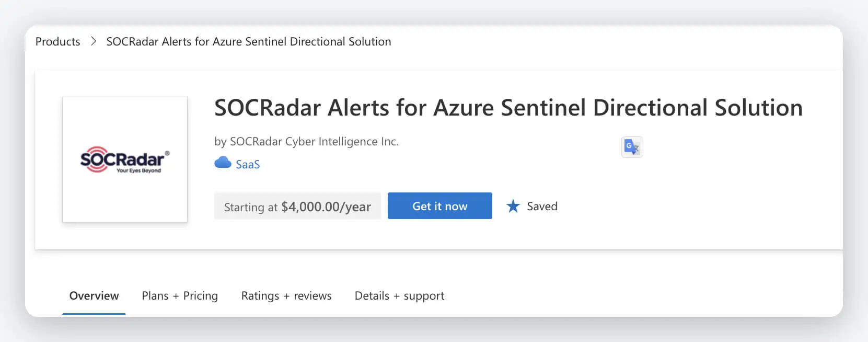Click the Starting at $4,000.00/year price
The width and height of the screenshot is (868, 342).
297,206
